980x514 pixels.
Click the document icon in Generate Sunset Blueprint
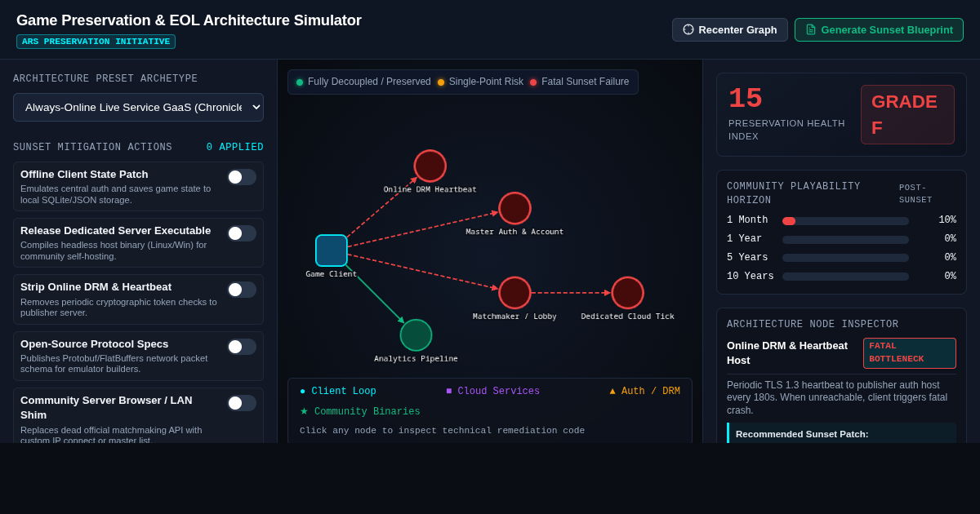coord(811,29)
